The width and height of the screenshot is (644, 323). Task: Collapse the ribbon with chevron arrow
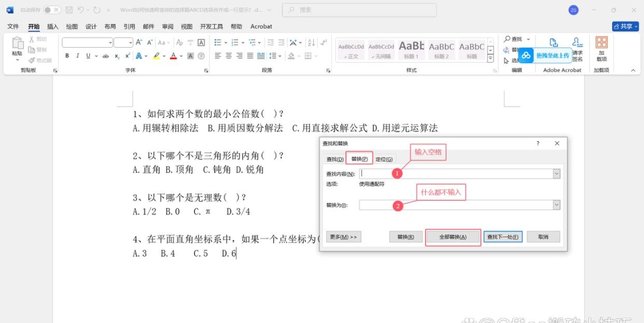(633, 70)
